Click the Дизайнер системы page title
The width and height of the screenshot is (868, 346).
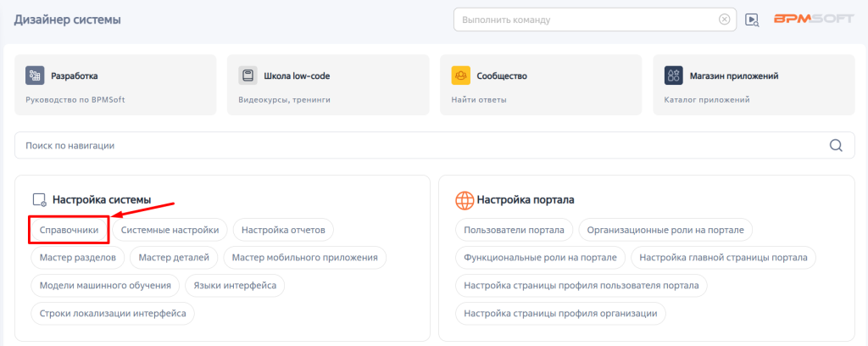point(68,20)
